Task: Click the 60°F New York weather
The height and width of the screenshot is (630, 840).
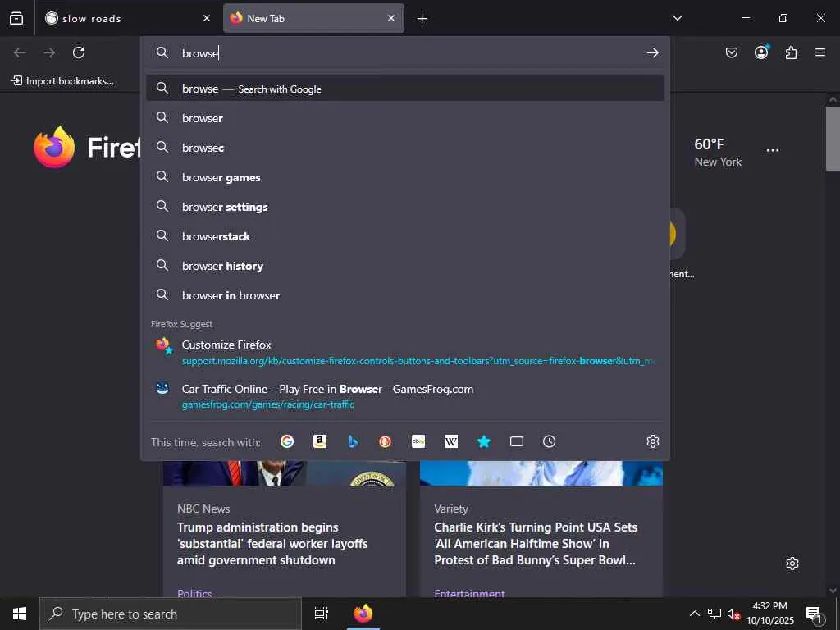Action: point(718,152)
